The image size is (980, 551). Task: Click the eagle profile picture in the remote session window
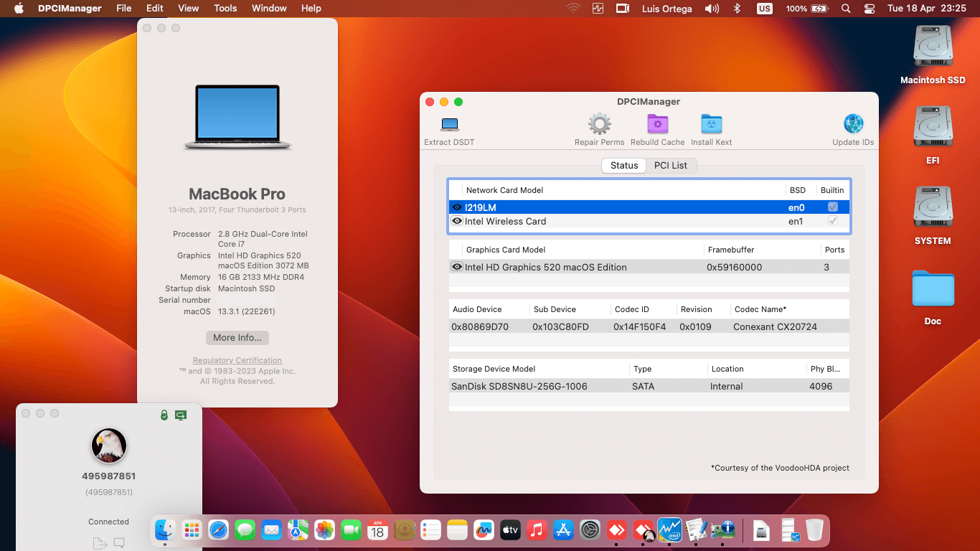click(109, 446)
